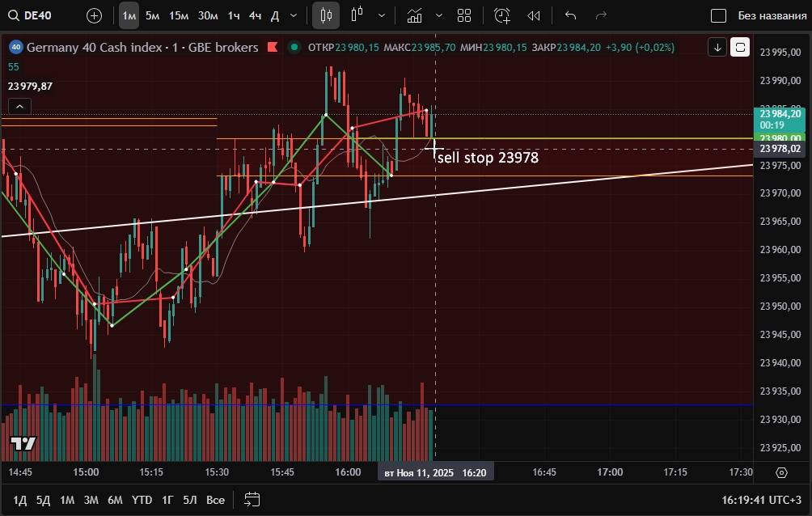Image resolution: width=812 pixels, height=516 pixels.
Task: Select the 15м timeframe
Action: [179, 15]
